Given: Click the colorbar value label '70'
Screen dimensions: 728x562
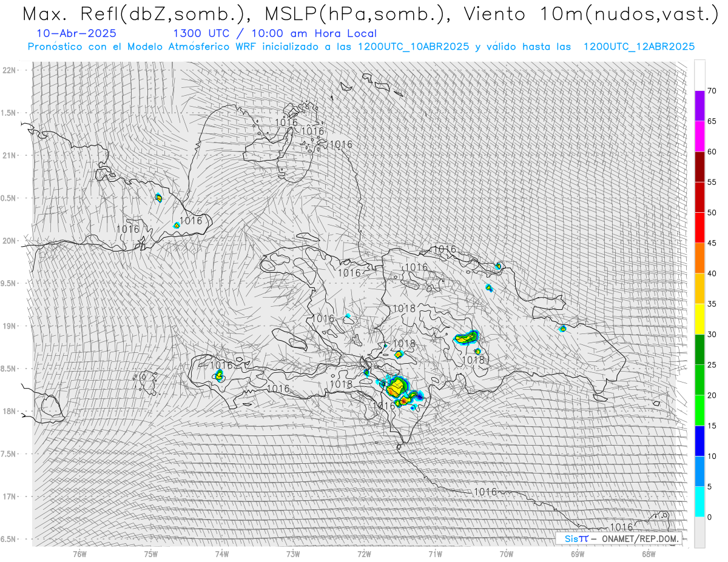Looking at the screenshot, I should [x=712, y=91].
